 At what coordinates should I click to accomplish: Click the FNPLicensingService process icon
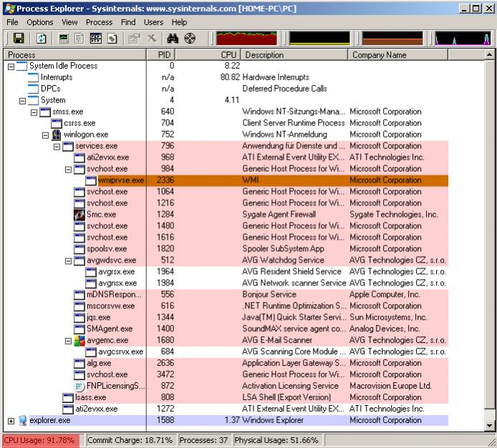(79, 386)
